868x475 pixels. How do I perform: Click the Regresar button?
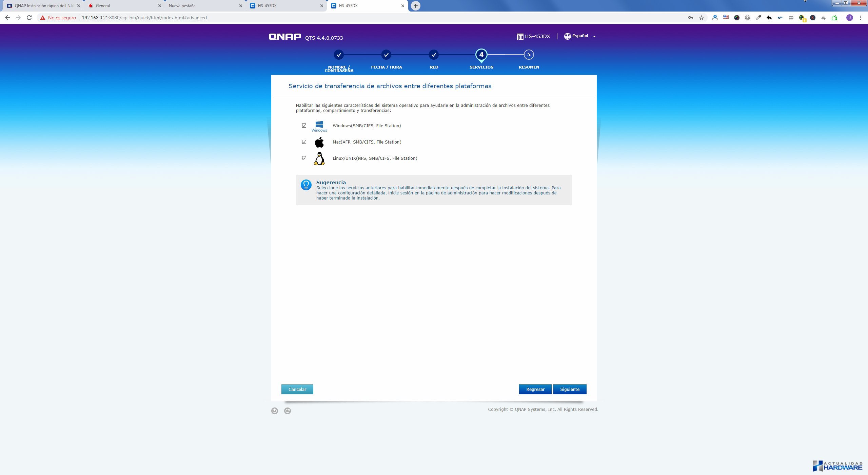pyautogui.click(x=535, y=389)
